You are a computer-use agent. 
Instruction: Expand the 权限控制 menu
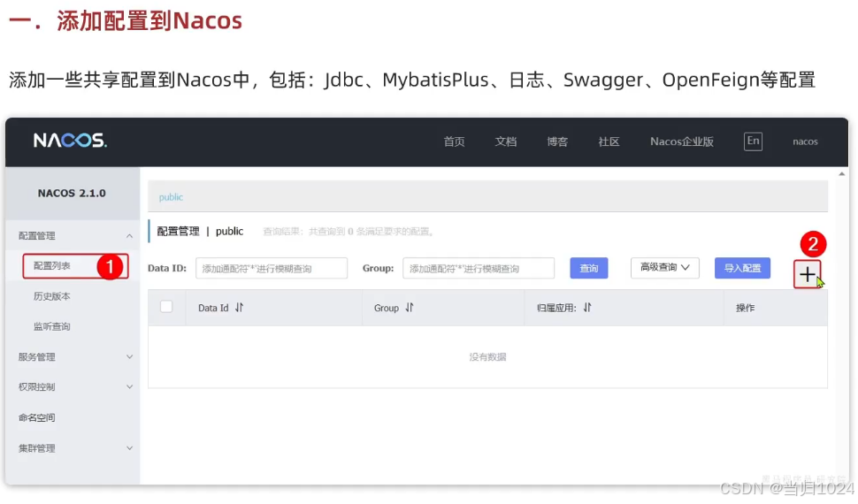pos(73,387)
